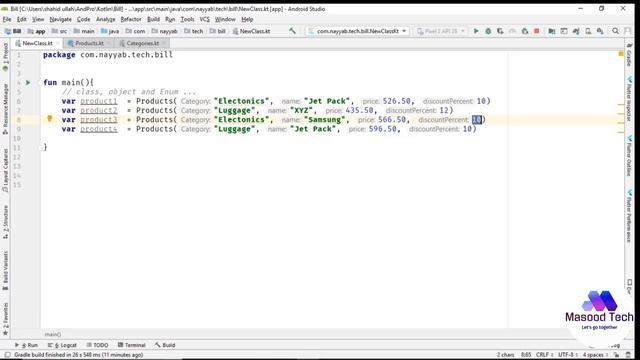640x360 pixels.
Task: Open the Flutter Inspector side panel
Action: click(x=629, y=99)
